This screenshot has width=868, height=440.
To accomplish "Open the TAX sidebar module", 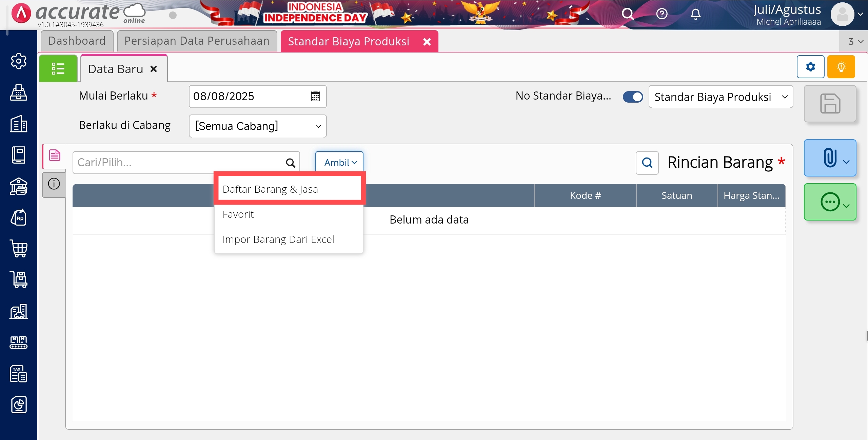I will click(19, 374).
